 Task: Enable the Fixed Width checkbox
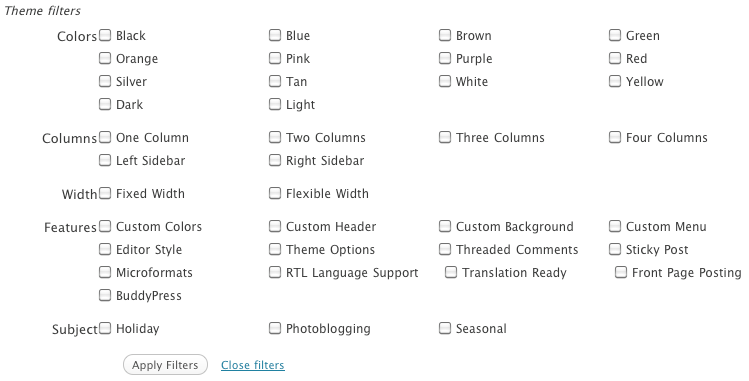tap(105, 193)
